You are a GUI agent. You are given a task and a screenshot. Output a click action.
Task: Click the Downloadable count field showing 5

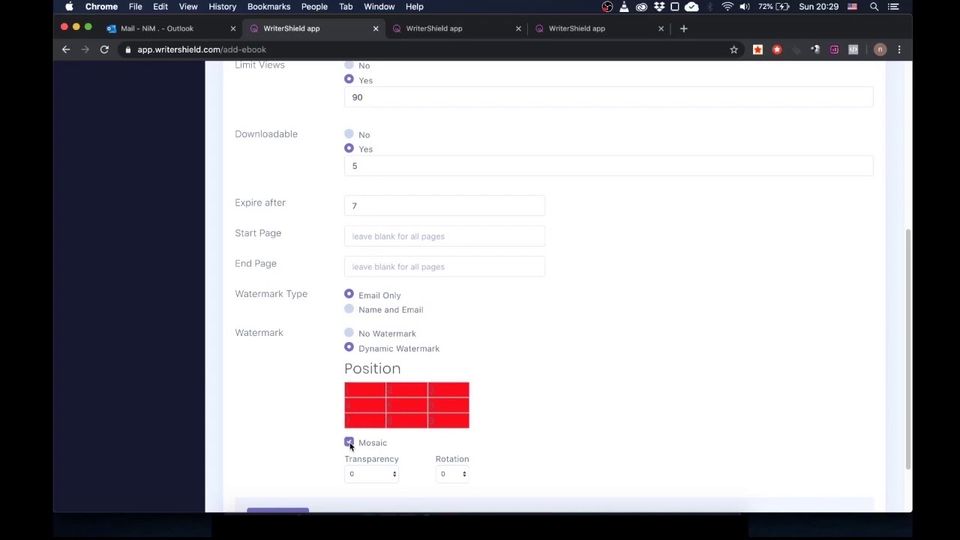click(x=609, y=166)
